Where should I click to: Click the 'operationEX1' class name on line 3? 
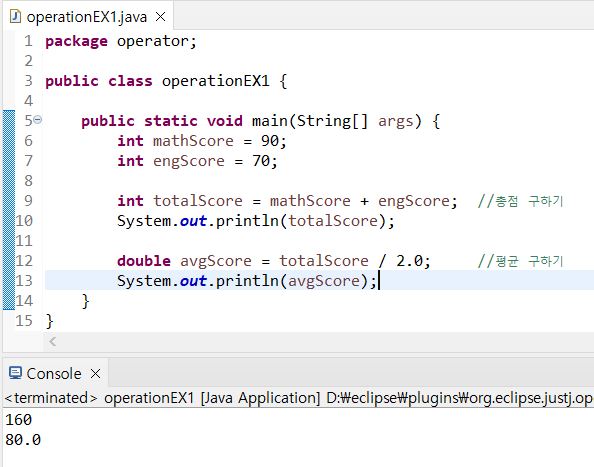[216, 81]
